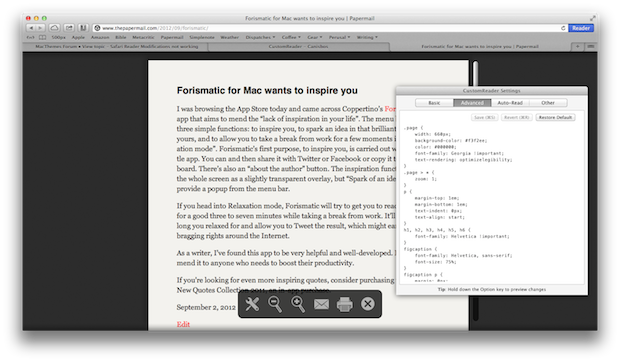Add a new tab with the plus

pos(578,47)
